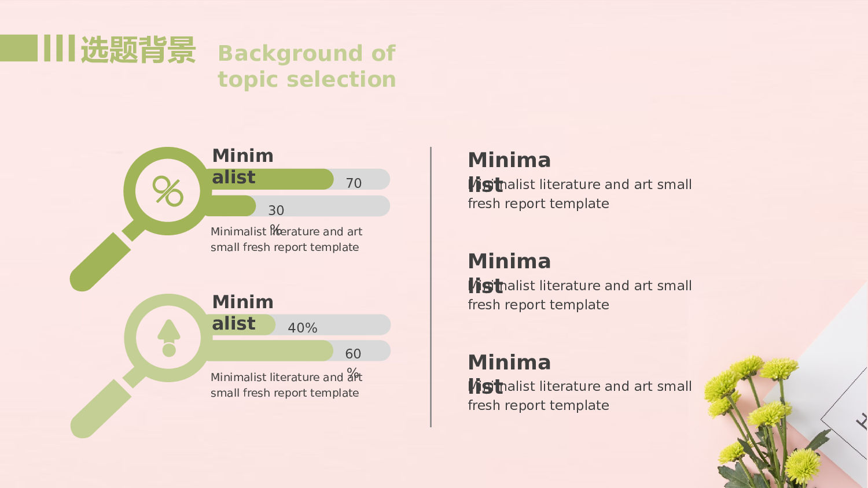
Task: Click the three vertical bars beside title
Action: point(60,48)
